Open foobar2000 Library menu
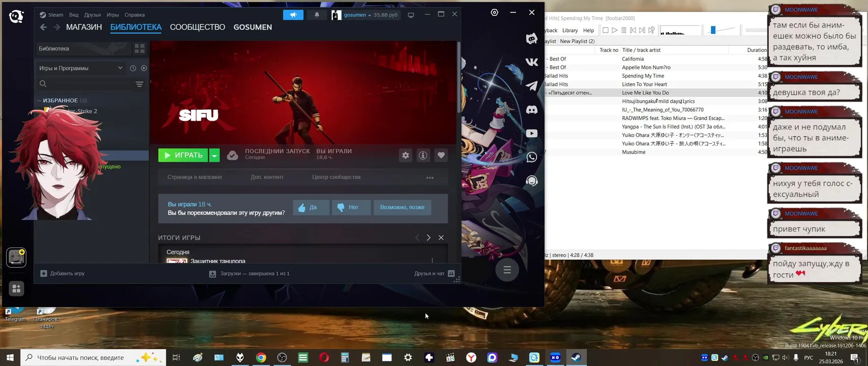The image size is (868, 366). click(570, 30)
